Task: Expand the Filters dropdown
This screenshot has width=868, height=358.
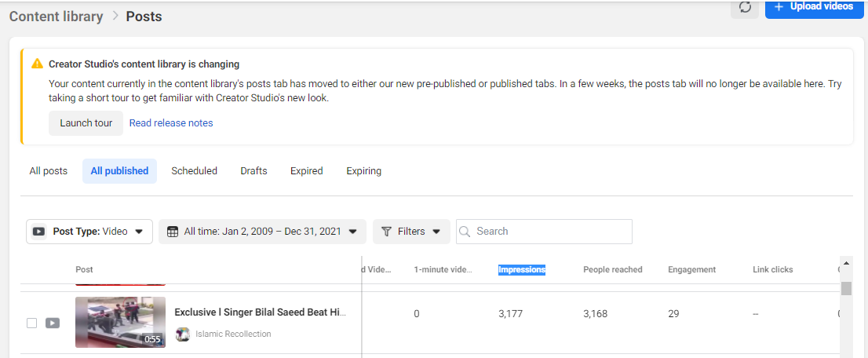Action: [x=411, y=232]
